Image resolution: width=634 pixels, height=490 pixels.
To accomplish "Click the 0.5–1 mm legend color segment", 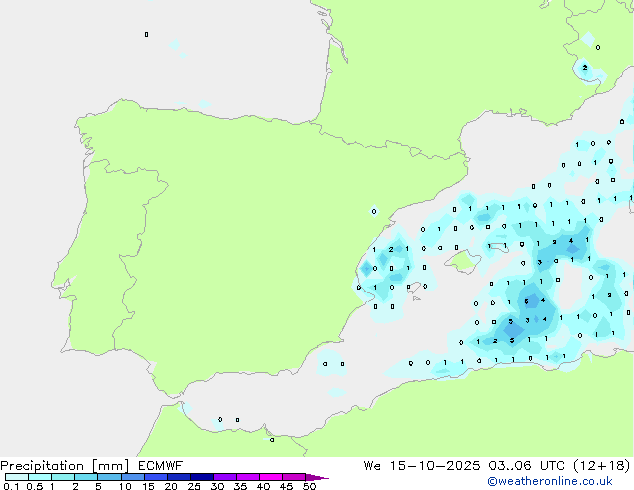I will tap(40, 477).
